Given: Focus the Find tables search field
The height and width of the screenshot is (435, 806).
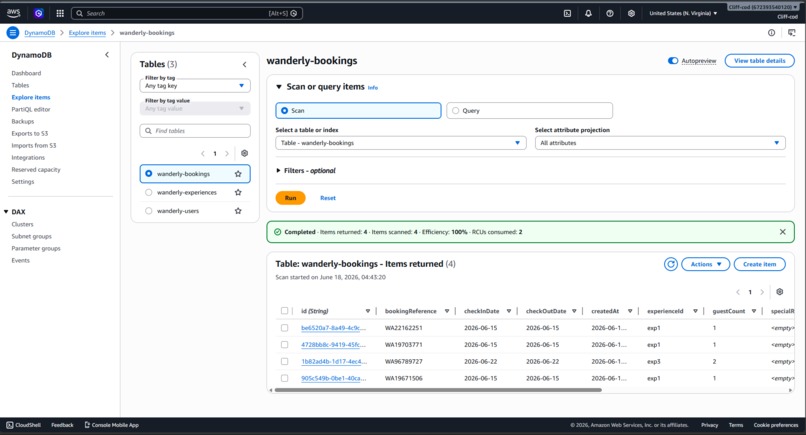Looking at the screenshot, I should [x=195, y=131].
